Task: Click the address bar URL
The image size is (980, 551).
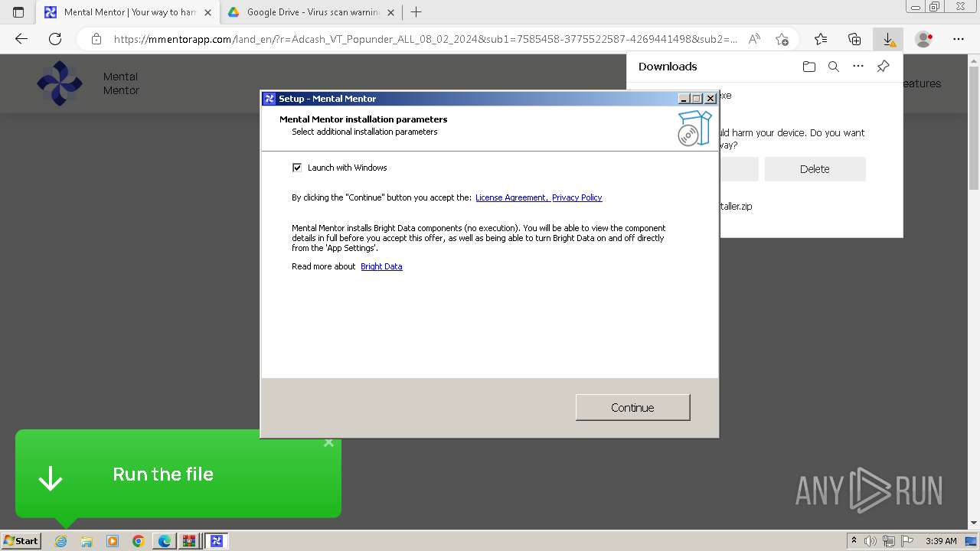Action: (x=426, y=39)
